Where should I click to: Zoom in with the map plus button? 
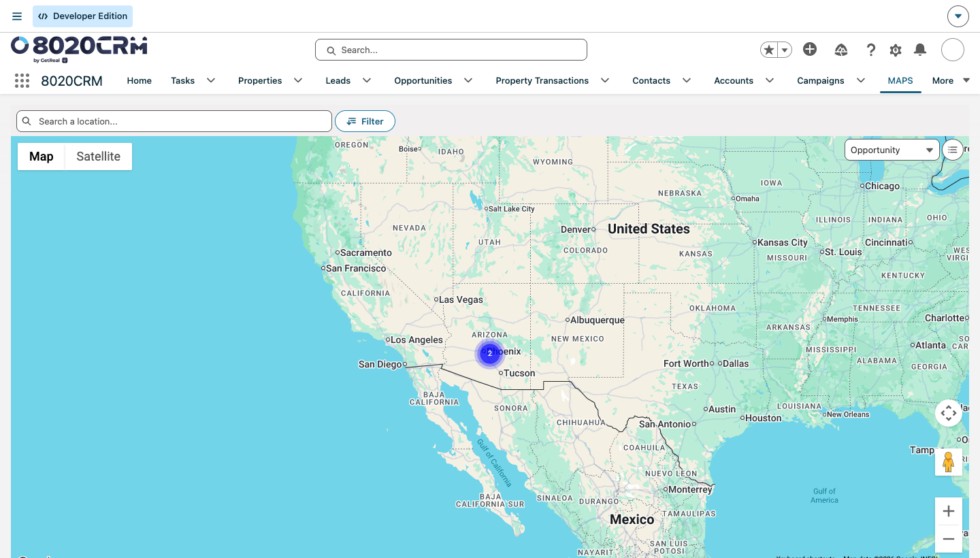click(x=949, y=511)
